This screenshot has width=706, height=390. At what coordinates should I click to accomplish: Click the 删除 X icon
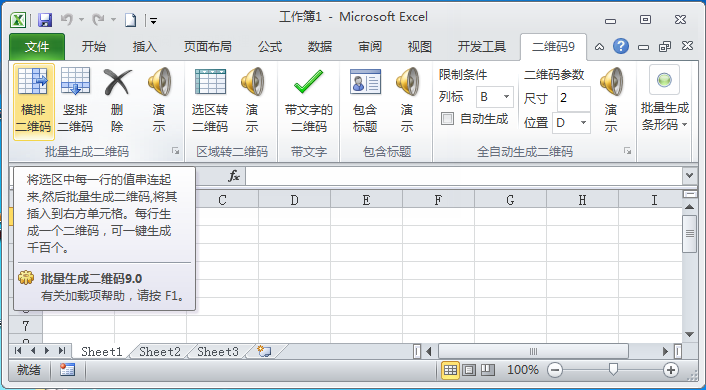[x=117, y=82]
